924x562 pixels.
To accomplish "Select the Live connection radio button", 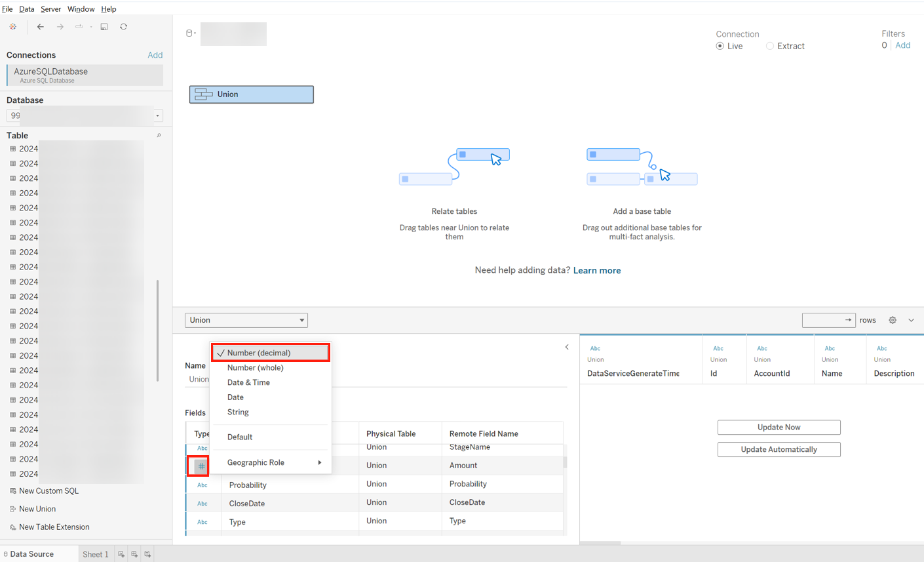I will 720,46.
